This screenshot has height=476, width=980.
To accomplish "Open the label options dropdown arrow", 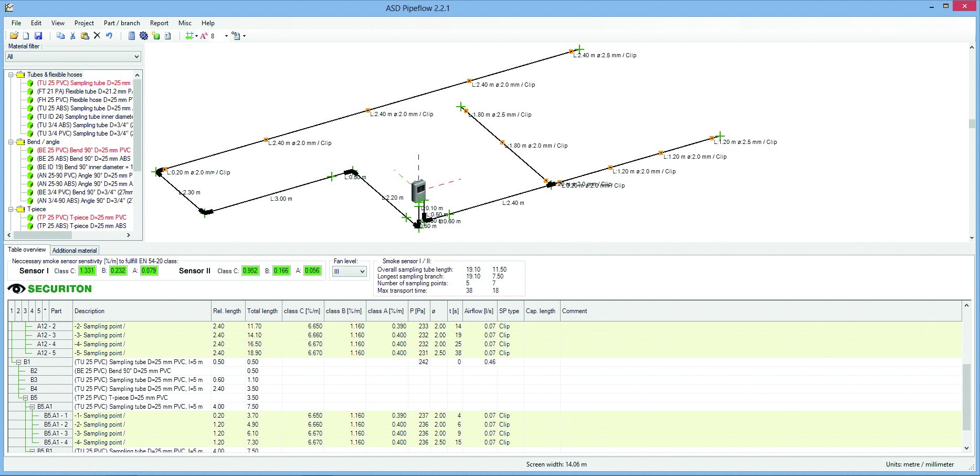I will [x=244, y=36].
